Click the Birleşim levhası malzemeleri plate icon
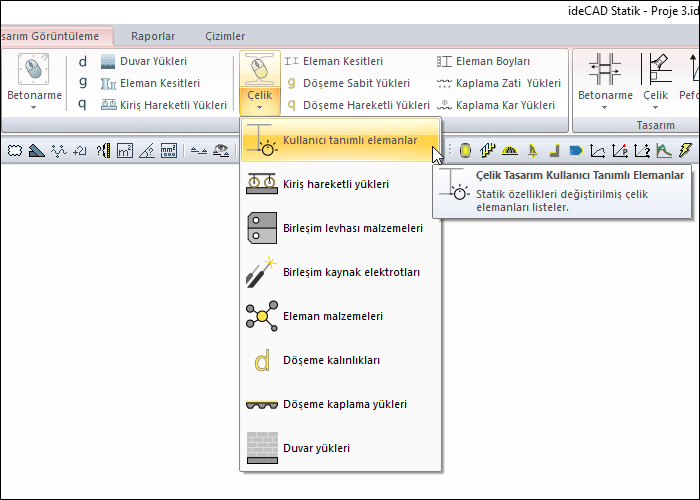The image size is (700, 500). click(x=262, y=228)
